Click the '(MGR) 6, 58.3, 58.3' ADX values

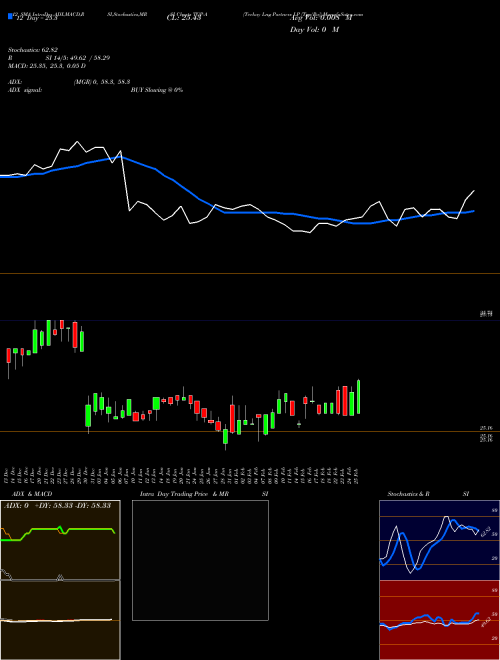(102, 82)
